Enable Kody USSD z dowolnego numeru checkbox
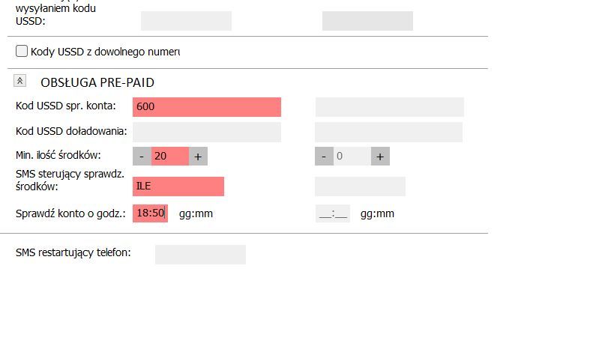This screenshot has width=614, height=364. click(x=22, y=51)
